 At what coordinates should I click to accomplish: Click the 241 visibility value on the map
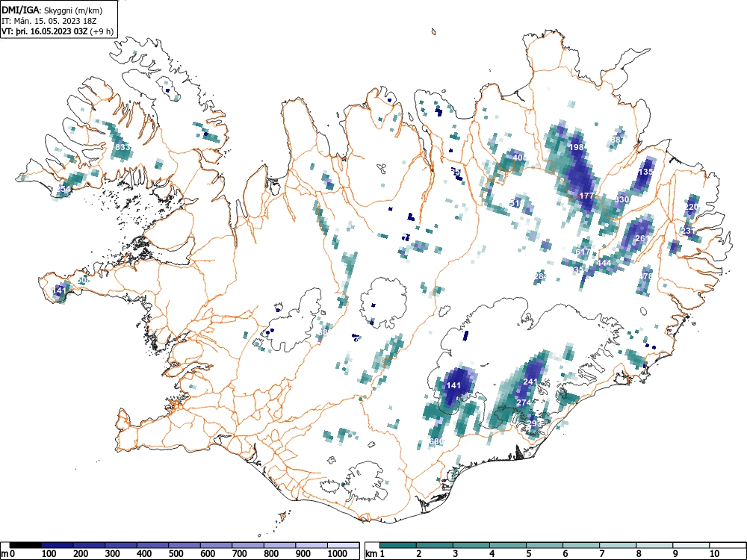coord(530,382)
